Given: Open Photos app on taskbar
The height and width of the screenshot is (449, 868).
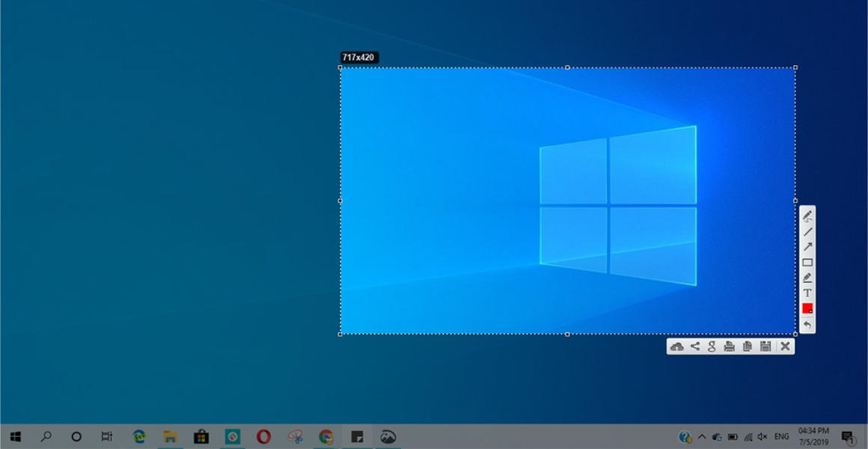Looking at the screenshot, I should point(388,437).
